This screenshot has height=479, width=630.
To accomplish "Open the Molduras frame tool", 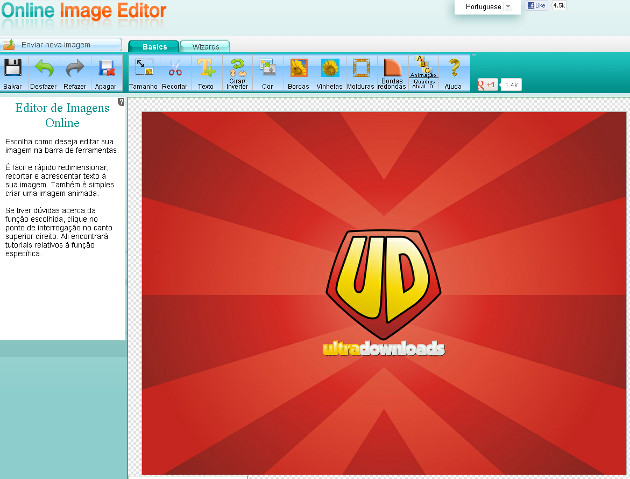I will 361,73.
